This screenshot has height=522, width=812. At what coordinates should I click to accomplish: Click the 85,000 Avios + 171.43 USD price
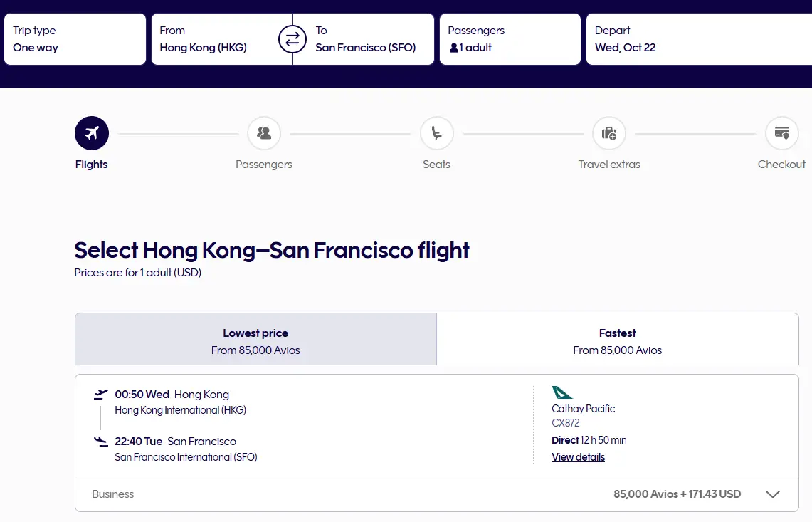click(677, 494)
